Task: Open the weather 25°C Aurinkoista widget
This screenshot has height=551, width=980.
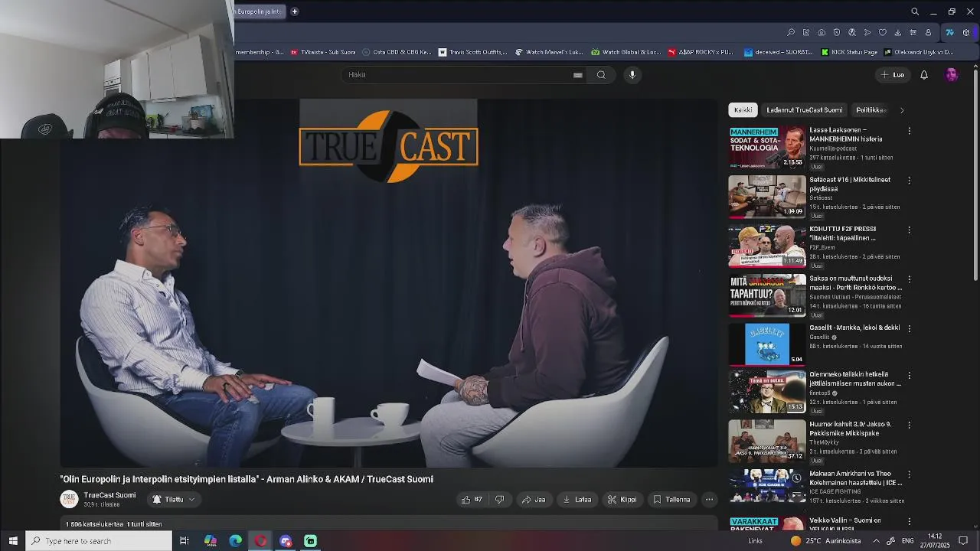Action: click(825, 541)
